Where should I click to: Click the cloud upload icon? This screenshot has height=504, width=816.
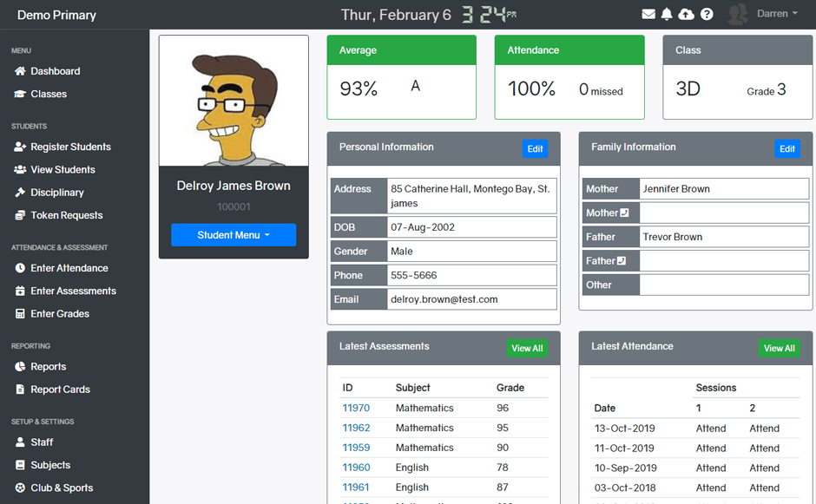coord(686,15)
